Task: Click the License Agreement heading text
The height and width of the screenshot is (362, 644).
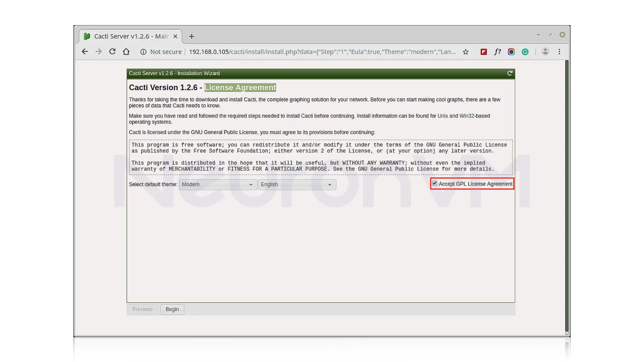Action: click(240, 87)
